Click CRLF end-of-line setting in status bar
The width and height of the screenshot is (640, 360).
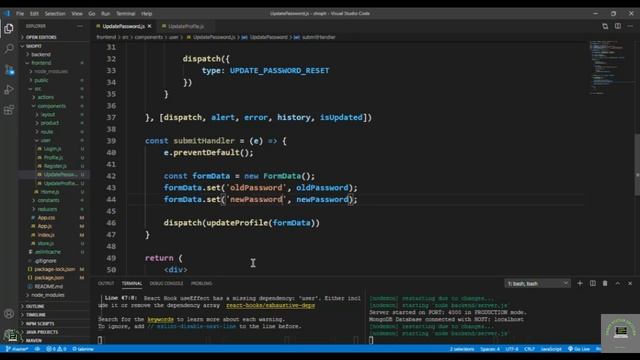(x=529, y=349)
